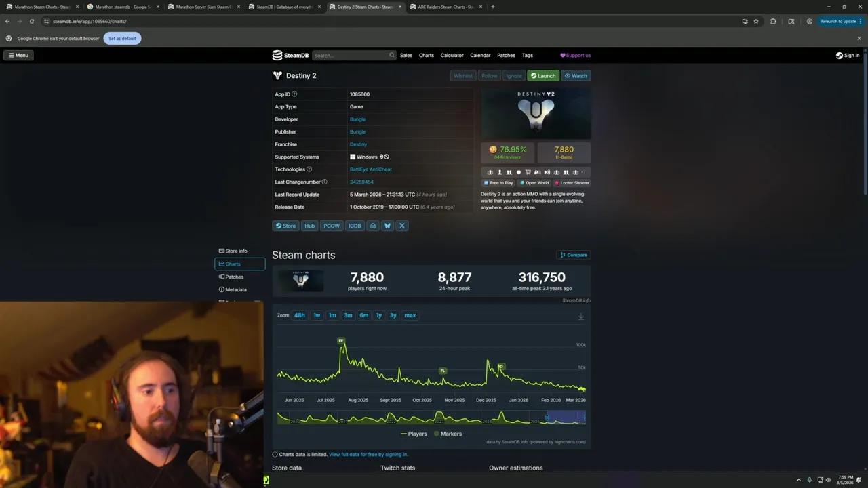The height and width of the screenshot is (488, 868).
Task: Click the chart navigator selected range
Action: (565, 418)
